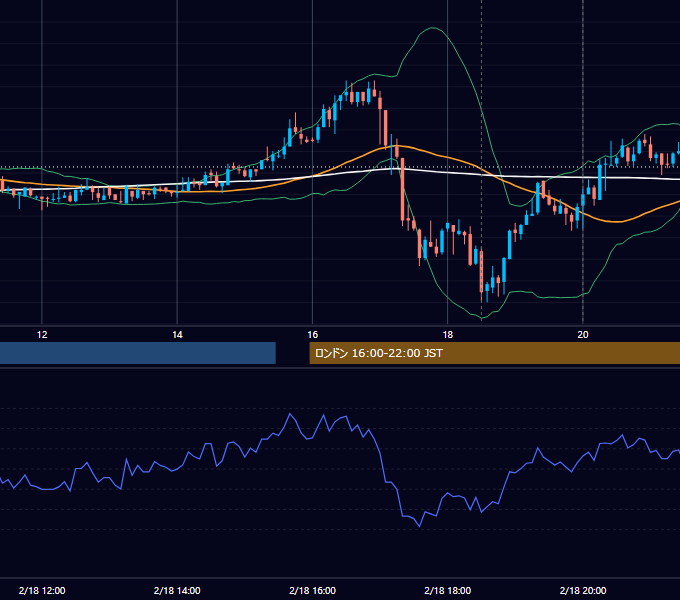Click the 12 hour label on the price axis
The width and height of the screenshot is (680, 600).
click(x=42, y=335)
